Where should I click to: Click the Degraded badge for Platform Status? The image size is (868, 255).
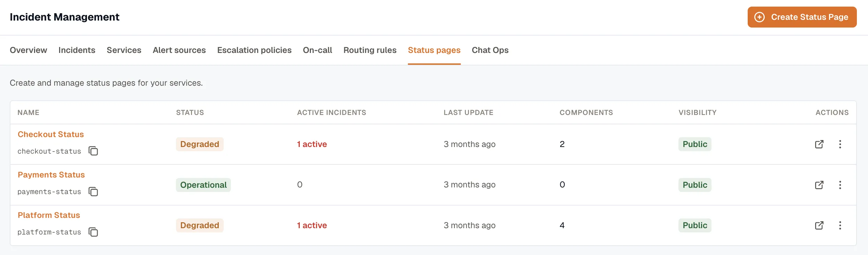pos(200,225)
